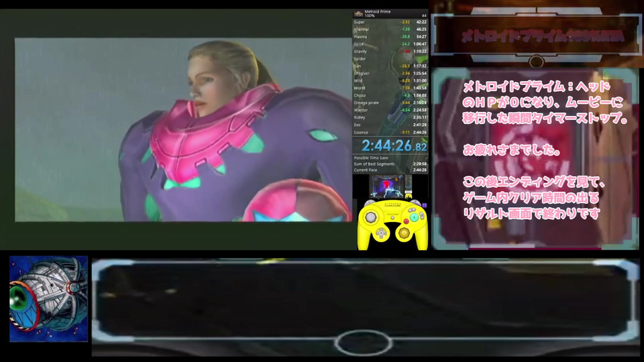Select the Super split row
The image size is (644, 362).
390,22
